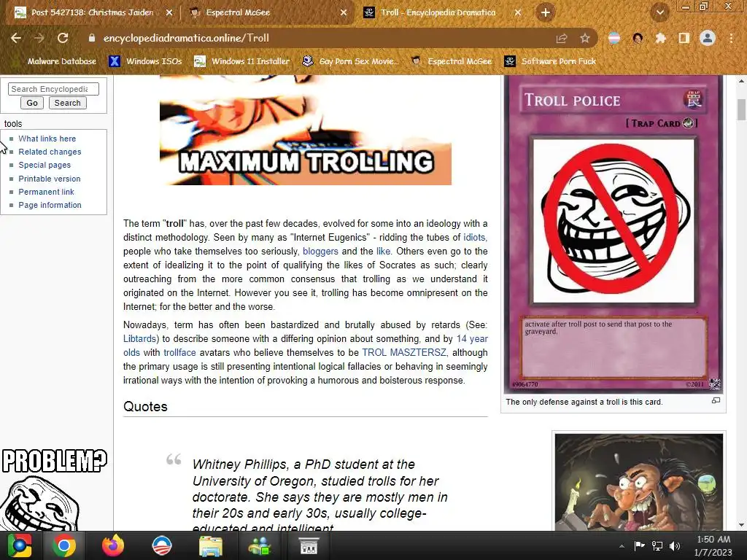Screen dimensions: 747x560
Task: Follow the 'like' link in paragraph
Action: (382, 252)
